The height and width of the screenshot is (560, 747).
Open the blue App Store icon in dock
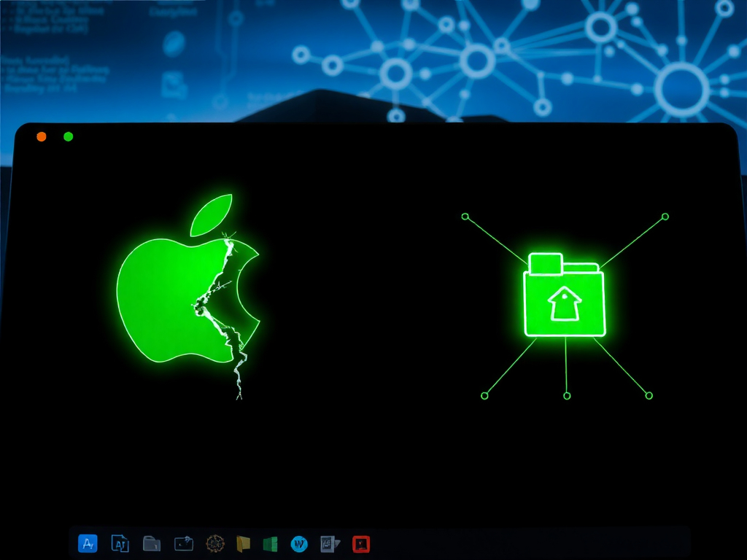(x=88, y=543)
